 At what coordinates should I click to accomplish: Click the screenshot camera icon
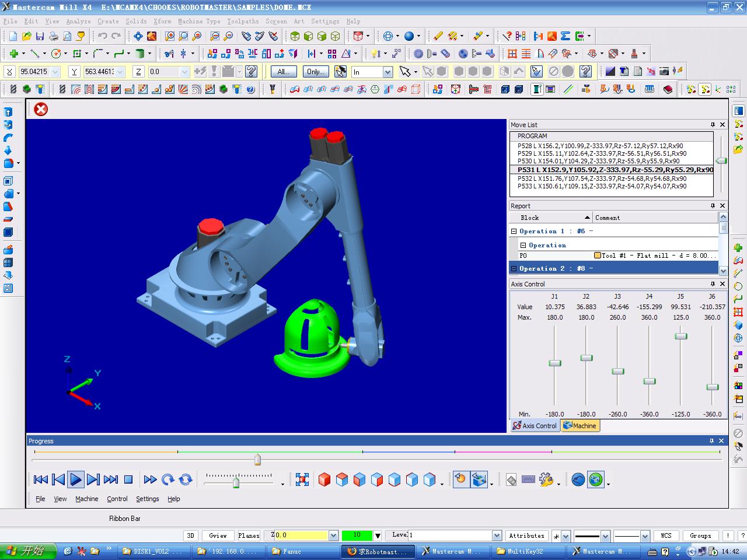pos(664,71)
